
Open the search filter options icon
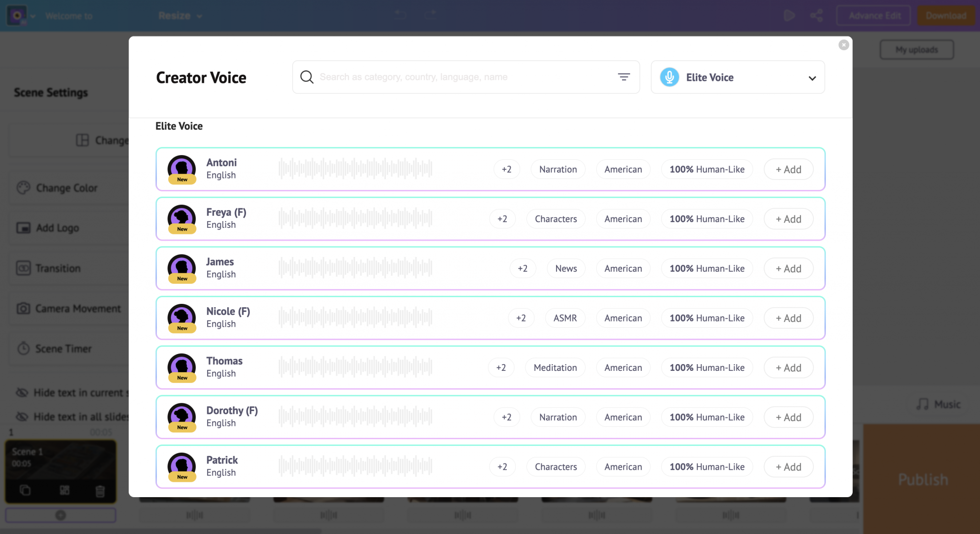(x=624, y=77)
